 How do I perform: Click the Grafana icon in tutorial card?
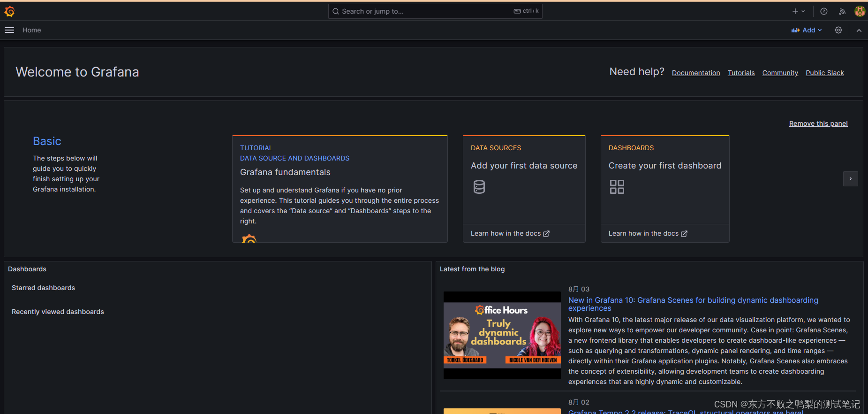(x=249, y=238)
